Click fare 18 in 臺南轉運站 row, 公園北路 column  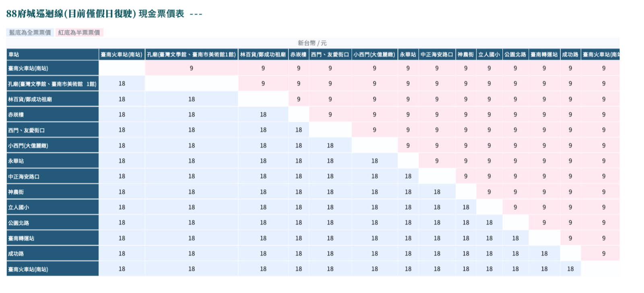tap(516, 238)
